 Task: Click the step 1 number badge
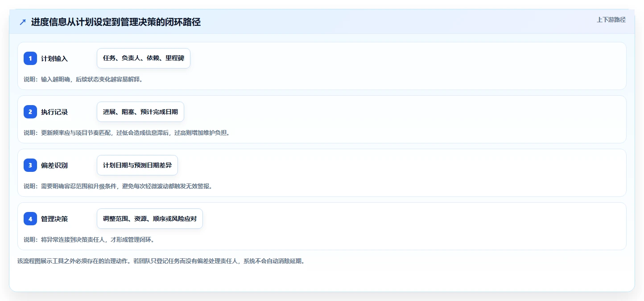(x=30, y=58)
